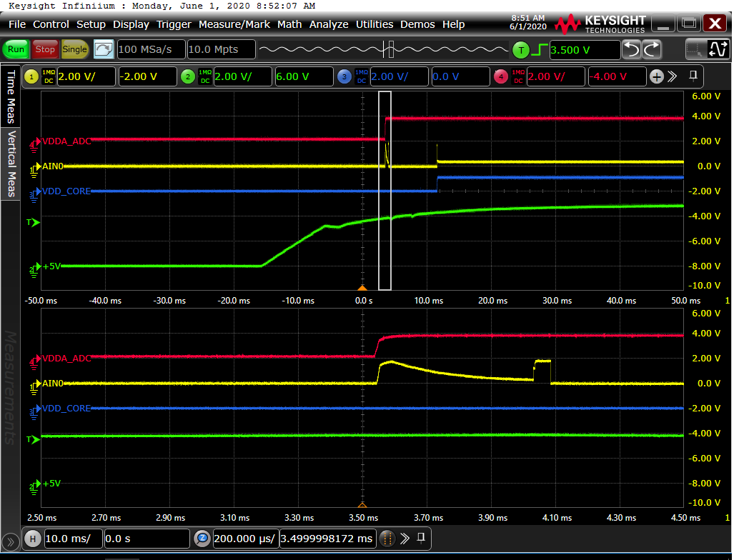Open the Measure/Mark menu

(x=234, y=24)
